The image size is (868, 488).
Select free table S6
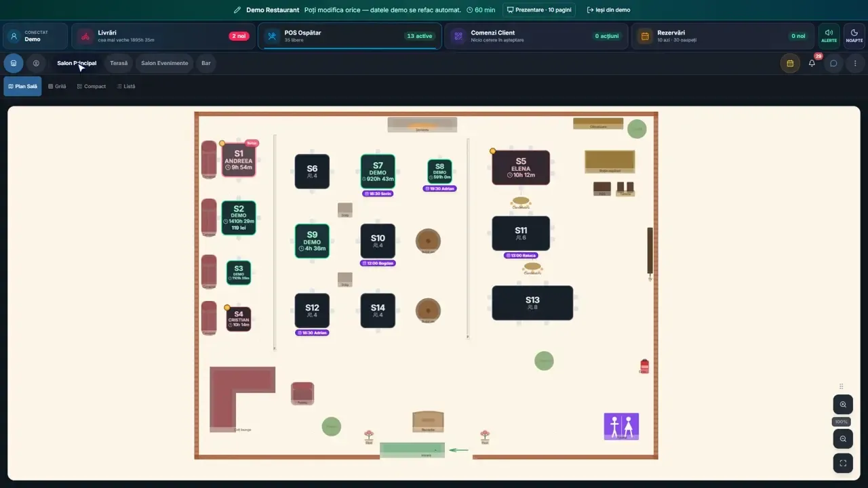pos(312,171)
